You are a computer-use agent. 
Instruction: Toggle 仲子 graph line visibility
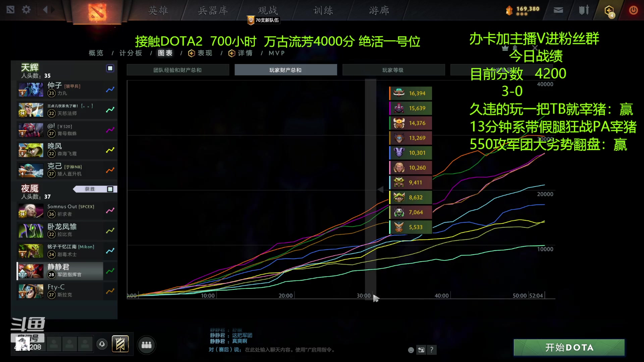pos(110,89)
